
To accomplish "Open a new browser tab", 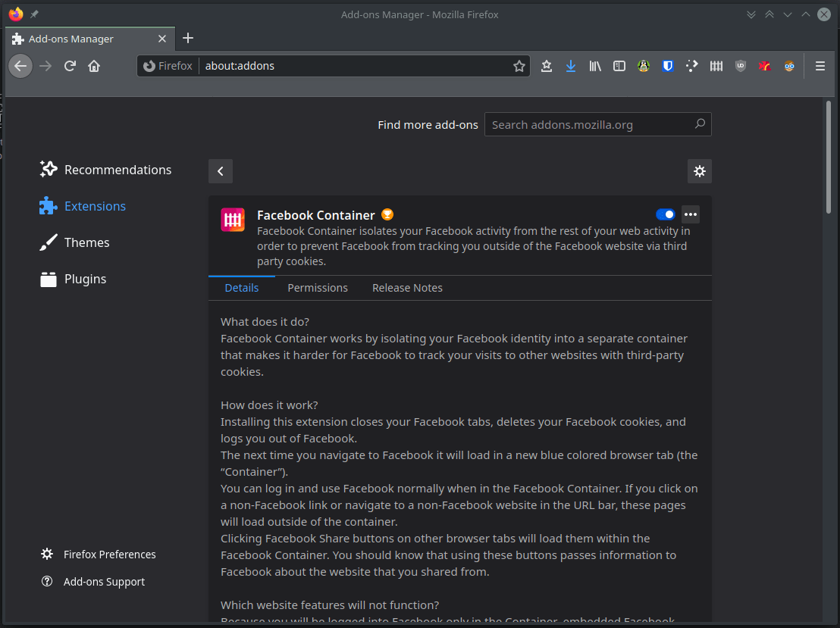I will click(x=188, y=38).
